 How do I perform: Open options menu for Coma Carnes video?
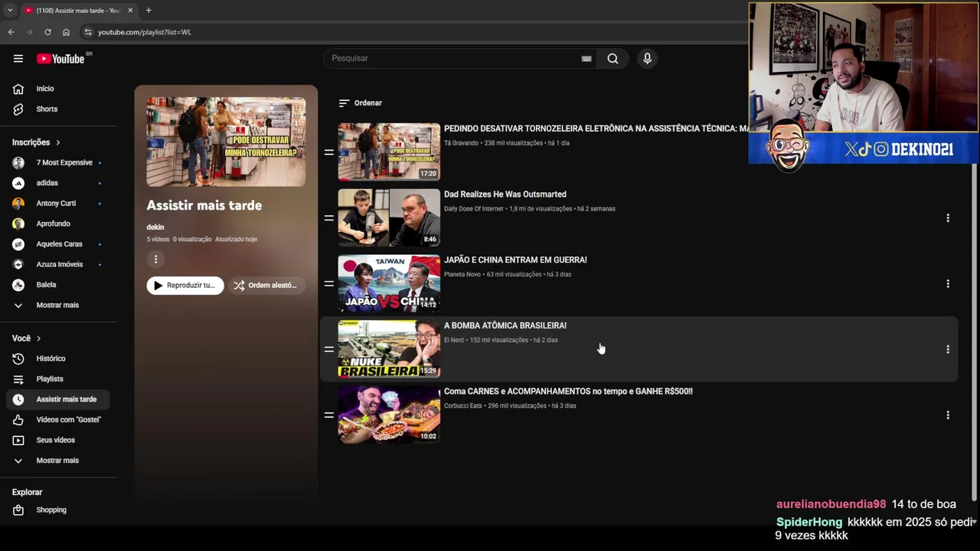click(948, 416)
